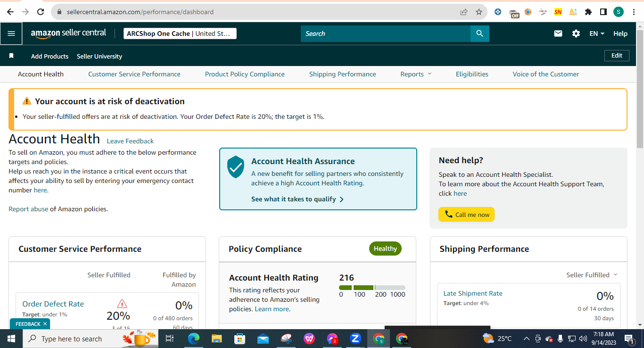The height and width of the screenshot is (348, 644).
Task: Click the Account Health Assurance shield icon
Action: coord(236,167)
